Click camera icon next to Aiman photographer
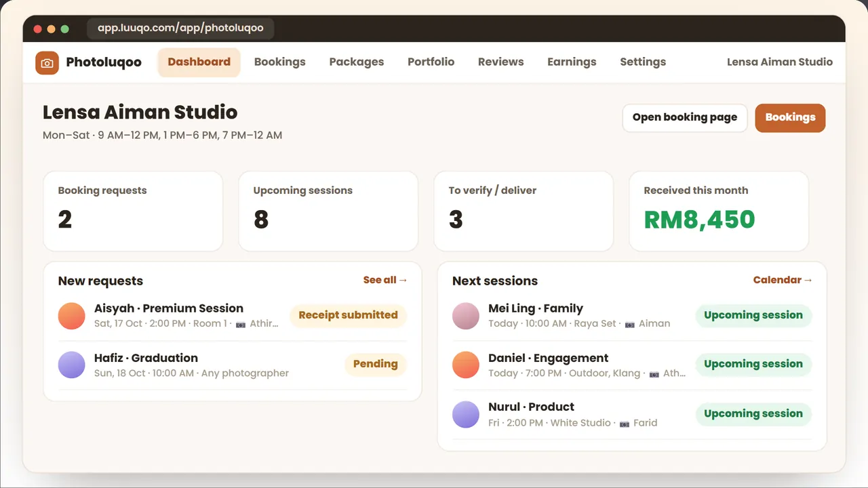This screenshot has height=488, width=868. tap(630, 324)
